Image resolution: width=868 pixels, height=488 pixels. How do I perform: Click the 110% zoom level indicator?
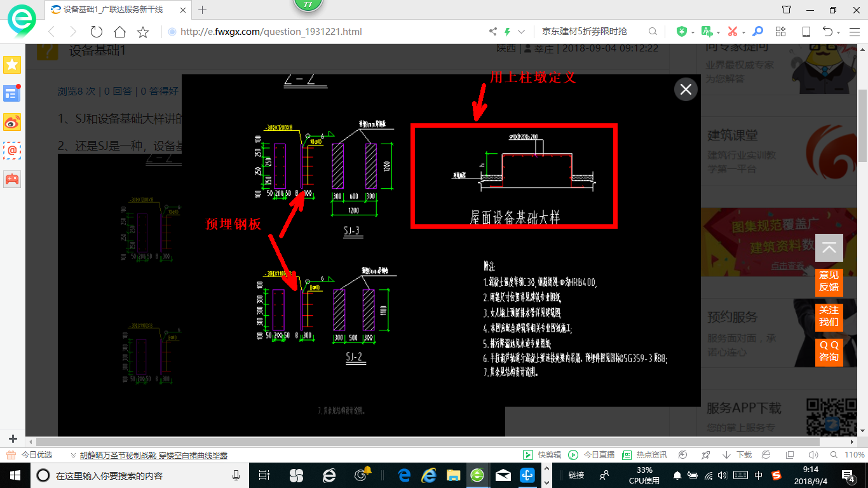[854, 455]
